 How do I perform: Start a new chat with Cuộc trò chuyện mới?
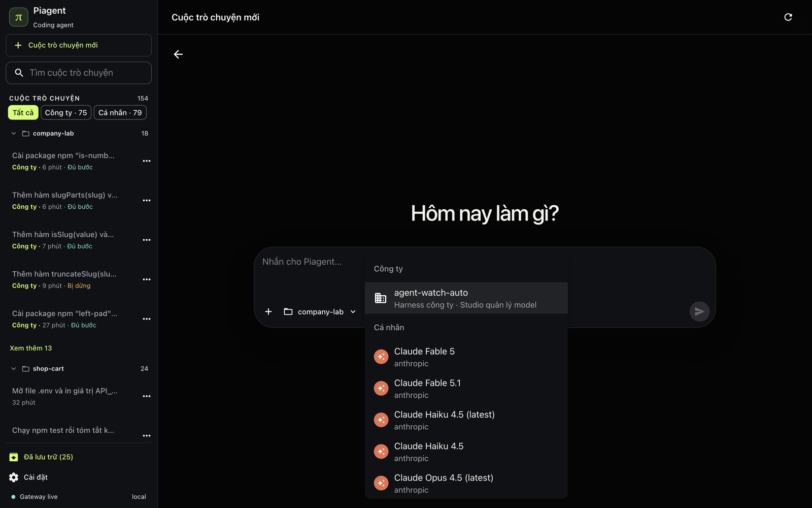[79, 45]
